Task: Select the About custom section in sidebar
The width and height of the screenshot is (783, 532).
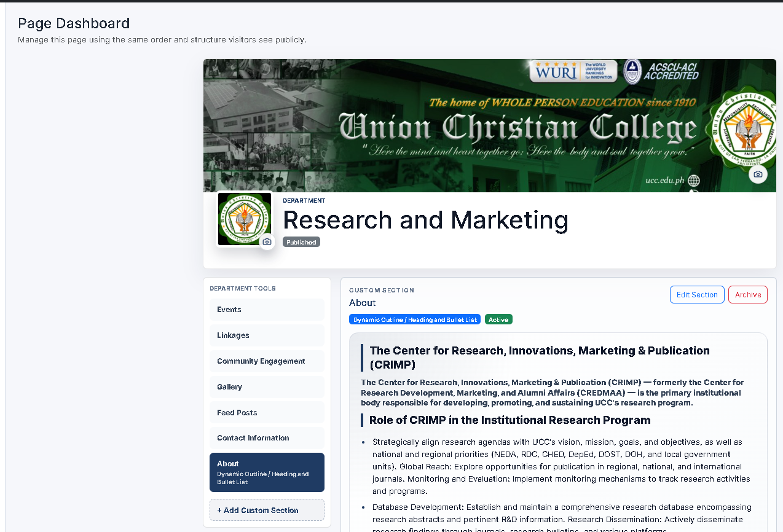Action: tap(267, 472)
